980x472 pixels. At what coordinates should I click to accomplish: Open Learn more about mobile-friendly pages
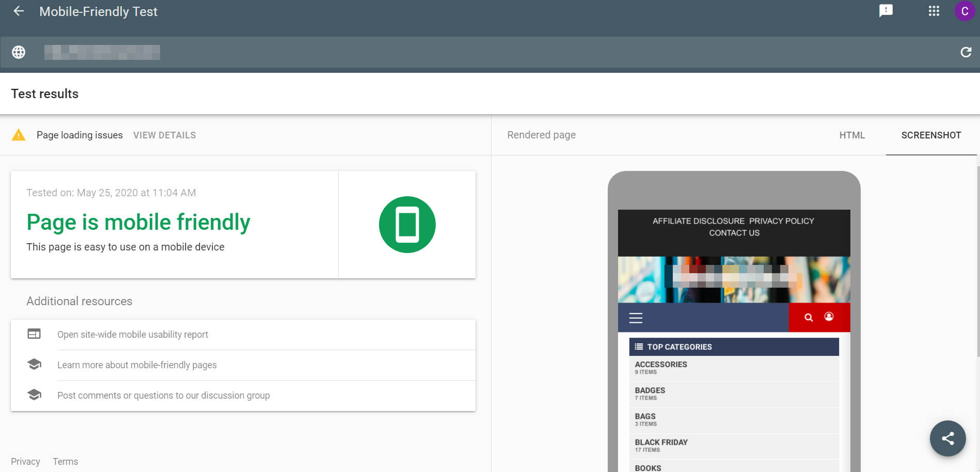click(x=137, y=365)
